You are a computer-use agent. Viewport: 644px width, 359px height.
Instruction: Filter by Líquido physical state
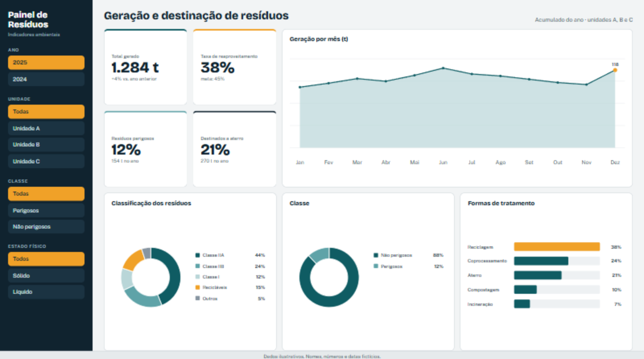tap(46, 292)
